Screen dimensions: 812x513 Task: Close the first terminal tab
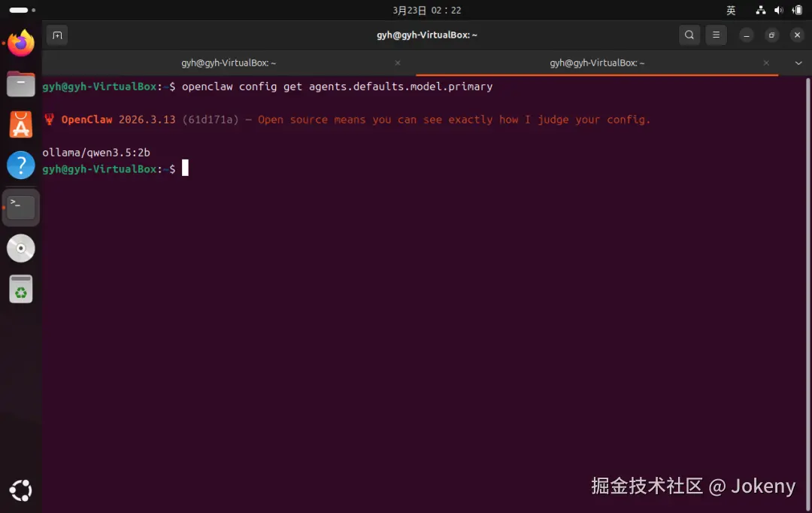[398, 62]
